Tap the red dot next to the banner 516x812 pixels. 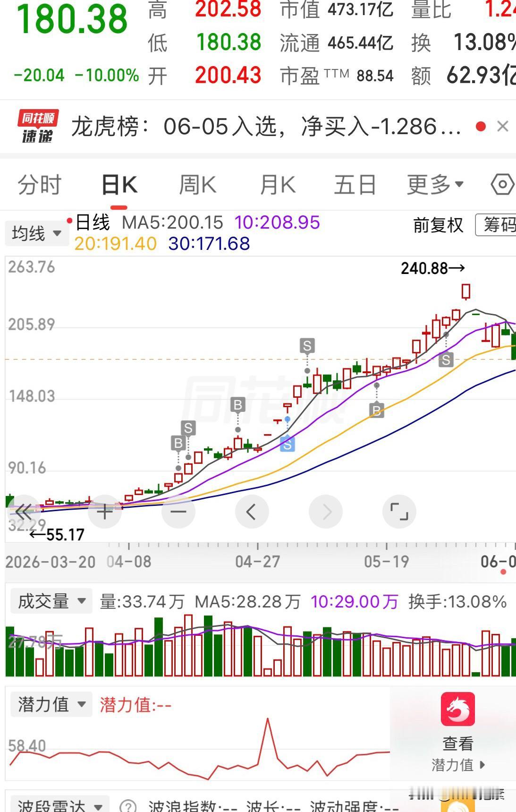coord(481,126)
